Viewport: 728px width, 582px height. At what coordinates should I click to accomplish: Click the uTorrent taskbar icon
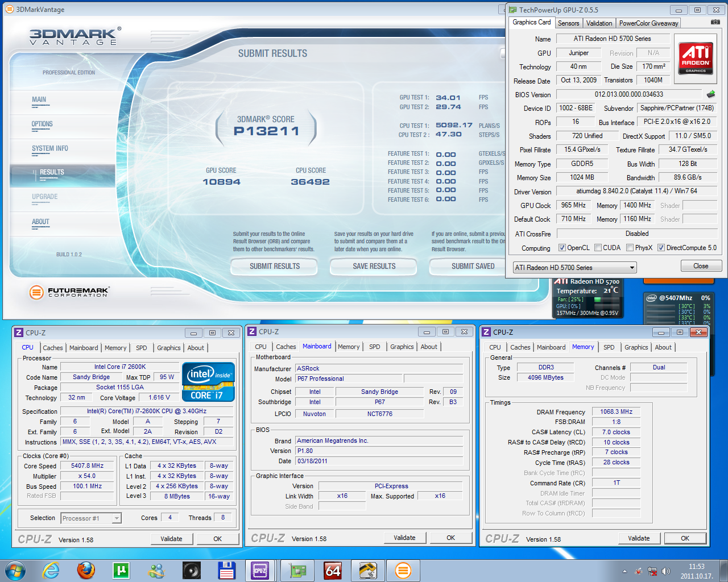coord(121,570)
